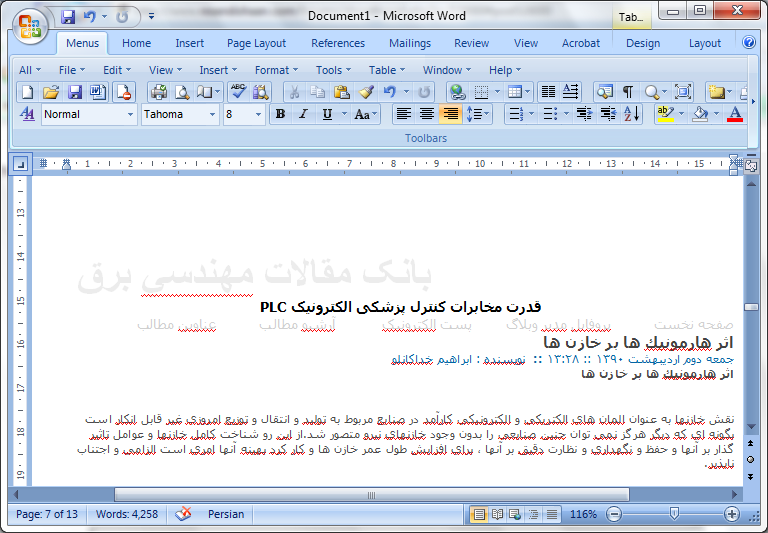Click the Format Painter brush icon
The width and height of the screenshot is (768, 533).
(366, 92)
